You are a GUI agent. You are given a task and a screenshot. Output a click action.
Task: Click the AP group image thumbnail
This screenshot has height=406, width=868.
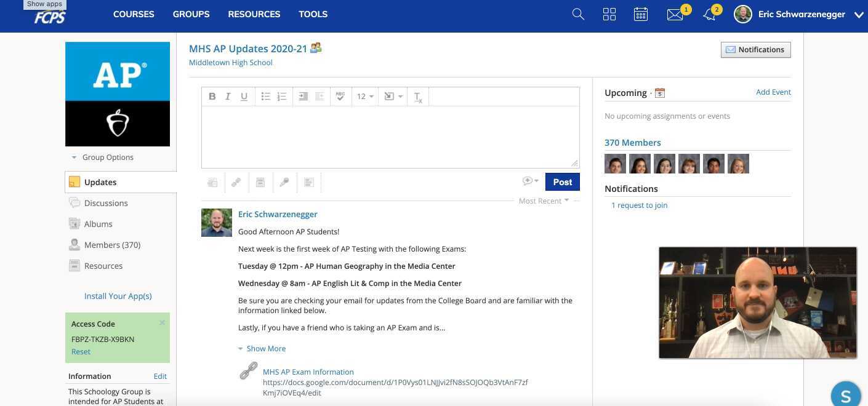pyautogui.click(x=118, y=94)
